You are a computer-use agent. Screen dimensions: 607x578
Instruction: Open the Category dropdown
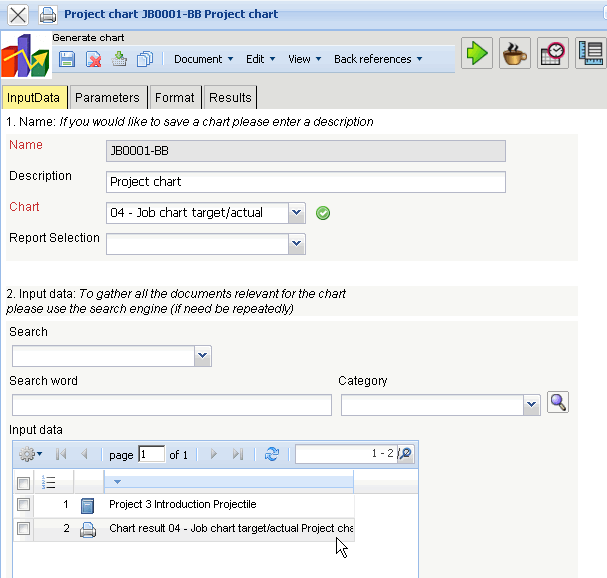pyautogui.click(x=531, y=405)
